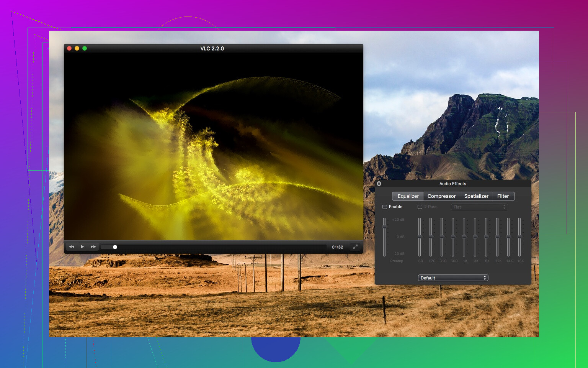This screenshot has height=368, width=588.
Task: Click the playback progress bar knob
Action: pos(115,247)
